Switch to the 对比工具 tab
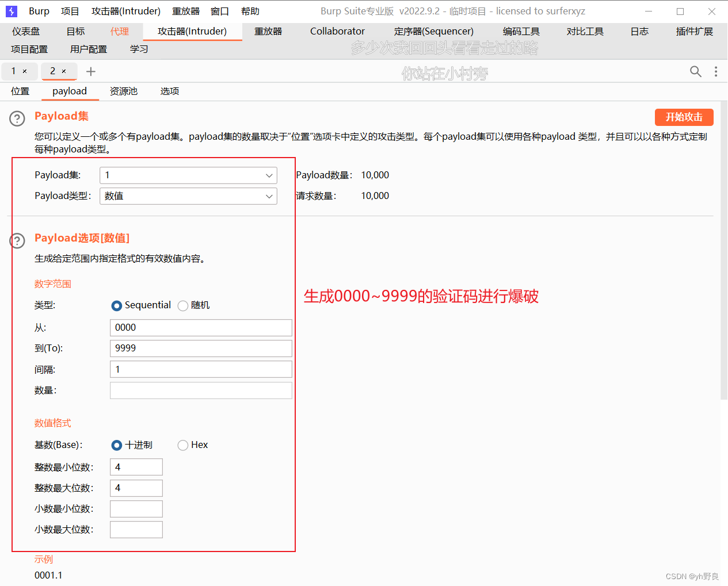This screenshot has width=728, height=586. click(585, 32)
